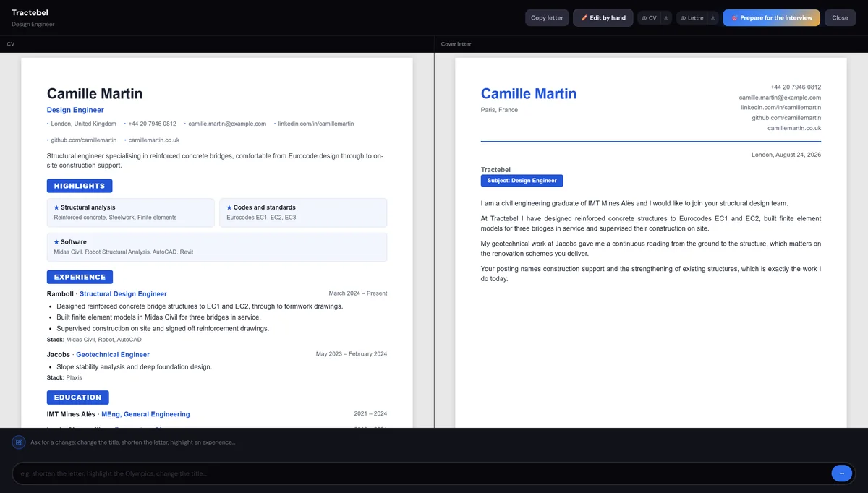Close the document preview

coord(840,18)
